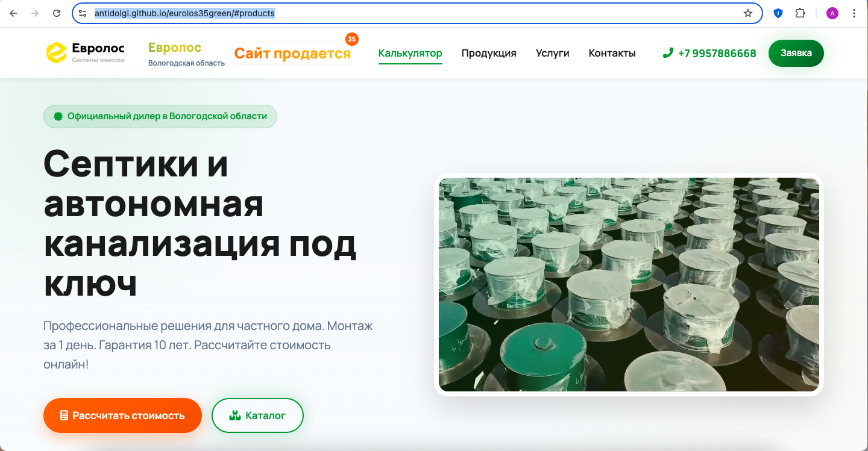Screen dimensions: 868x451
Task: Click the orange Рассчитать стоимость button
Action: coord(122,415)
